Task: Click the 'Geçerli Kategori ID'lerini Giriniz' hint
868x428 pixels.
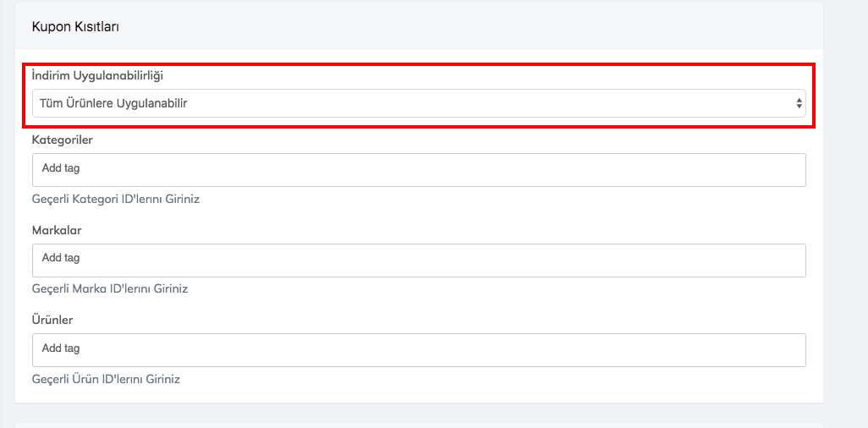Action: pyautogui.click(x=115, y=199)
